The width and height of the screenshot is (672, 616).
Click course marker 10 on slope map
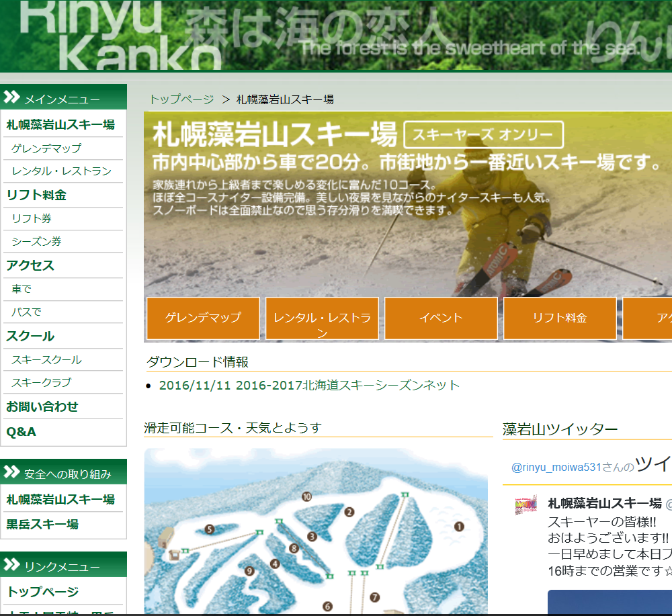tap(306, 496)
